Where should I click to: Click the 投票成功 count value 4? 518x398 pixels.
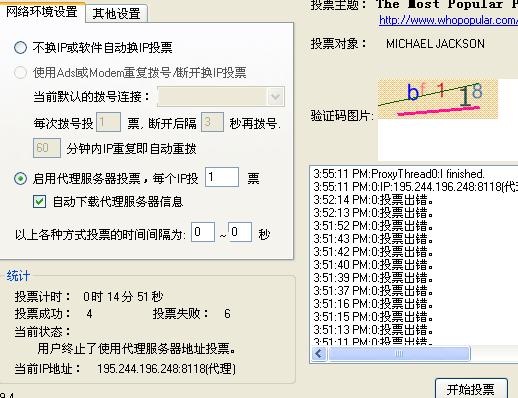point(89,314)
